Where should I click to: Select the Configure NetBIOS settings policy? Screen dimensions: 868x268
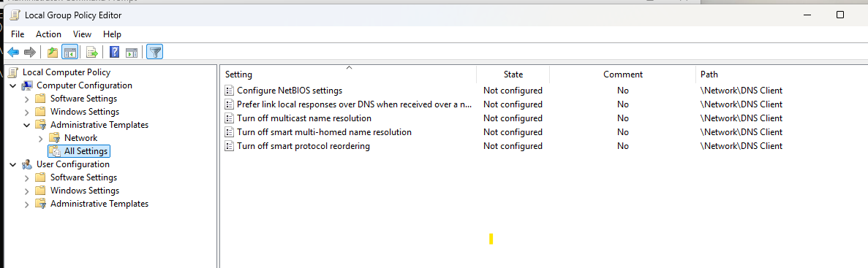290,91
